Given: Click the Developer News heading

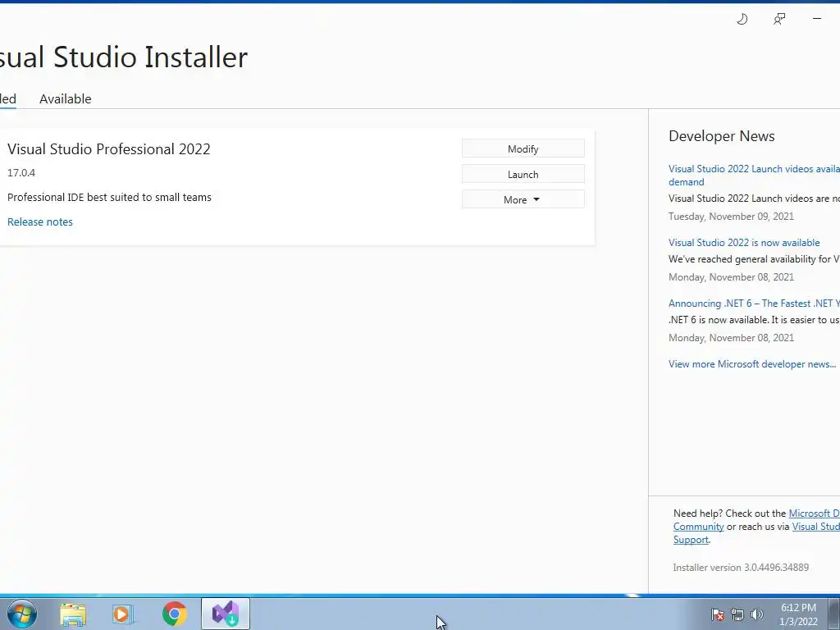Looking at the screenshot, I should coord(722,136).
